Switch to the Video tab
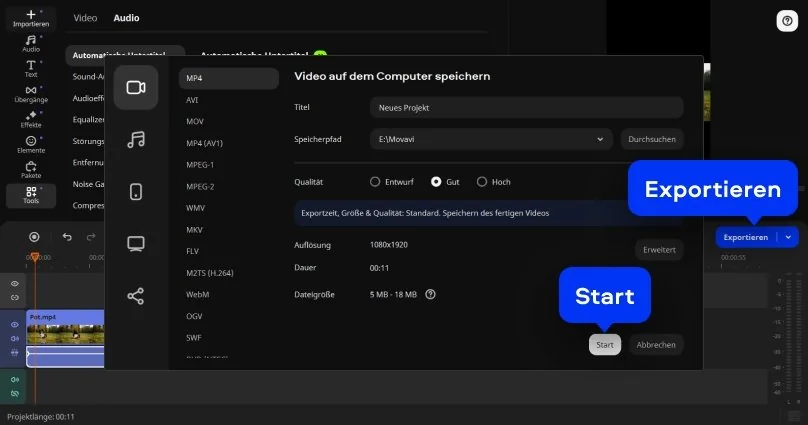 86,18
